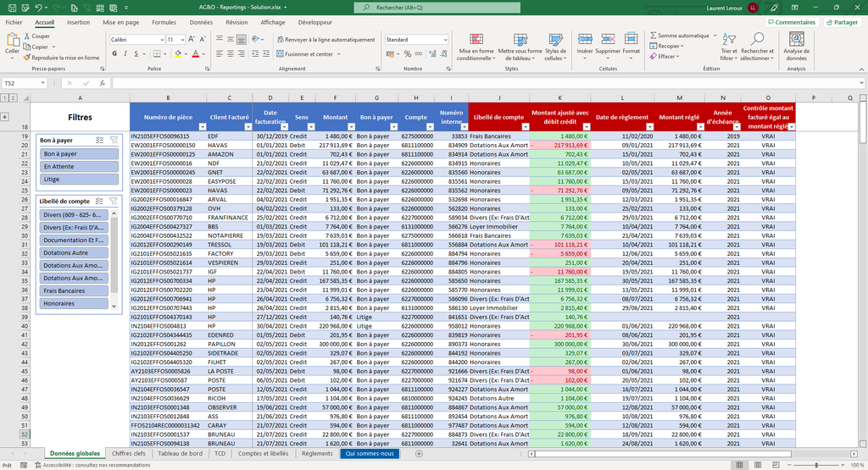Click the Partager button
Image resolution: width=868 pixels, height=470 pixels.
point(840,23)
